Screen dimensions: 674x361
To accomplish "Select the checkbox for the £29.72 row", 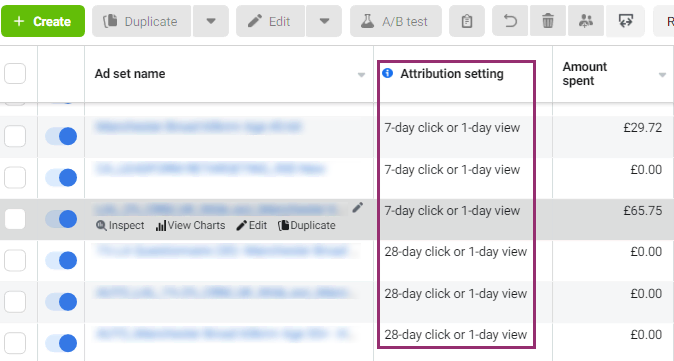I will pos(15,137).
